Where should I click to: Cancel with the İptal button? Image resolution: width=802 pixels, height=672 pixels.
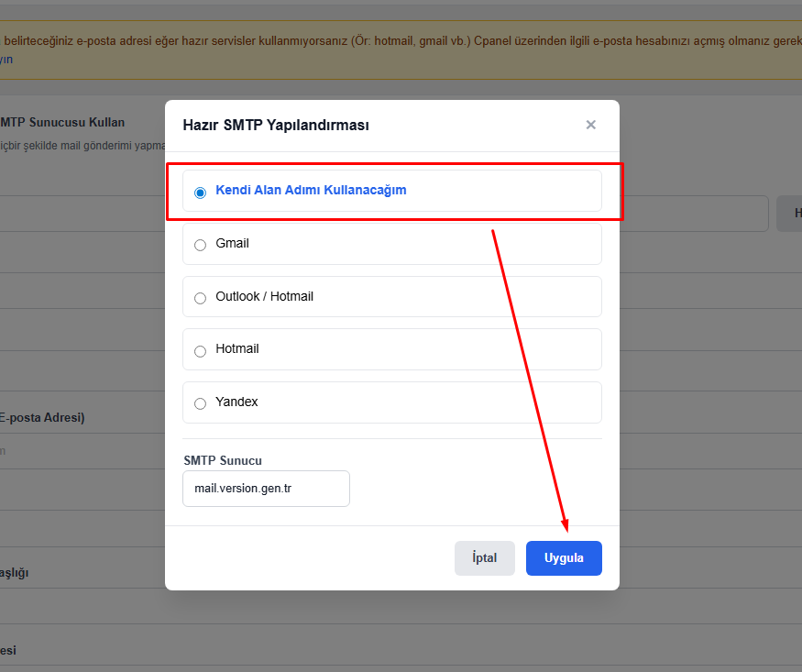[484, 558]
